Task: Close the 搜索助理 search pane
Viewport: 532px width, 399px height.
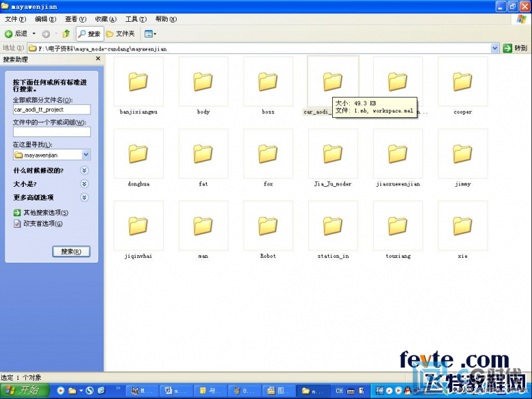Action: point(98,59)
